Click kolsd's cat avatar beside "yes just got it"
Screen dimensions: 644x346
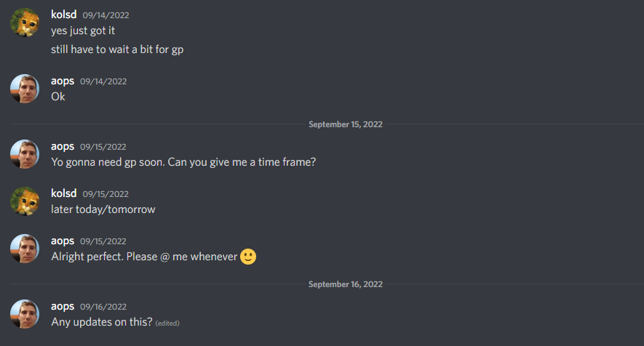coord(25,23)
